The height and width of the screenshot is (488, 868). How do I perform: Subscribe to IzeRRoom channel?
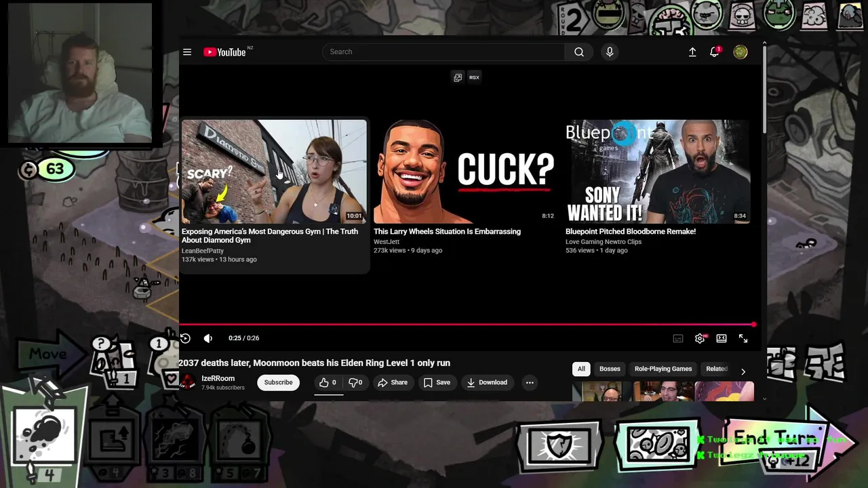(x=278, y=382)
